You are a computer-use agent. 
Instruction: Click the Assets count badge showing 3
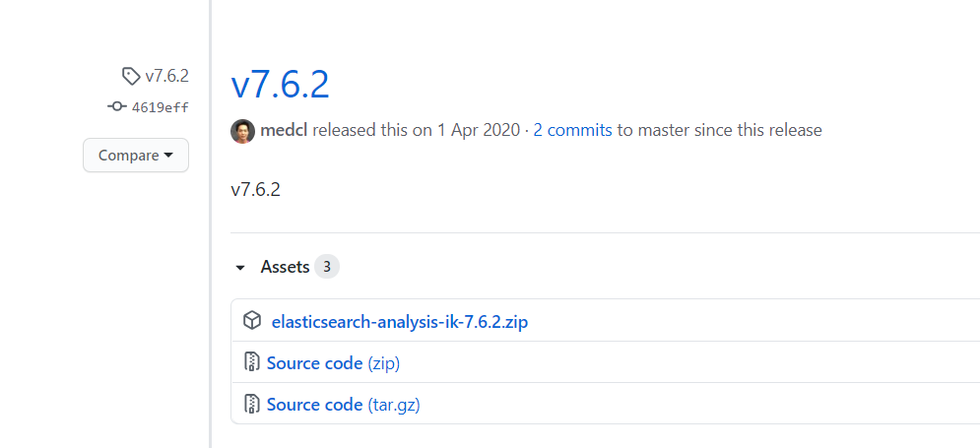pyautogui.click(x=328, y=267)
